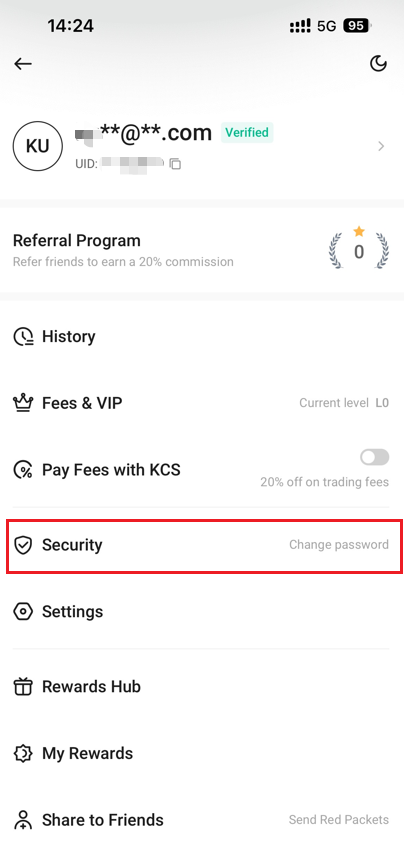This screenshot has width=404, height=863.
Task: Tap the KU profile avatar
Action: coord(38,146)
